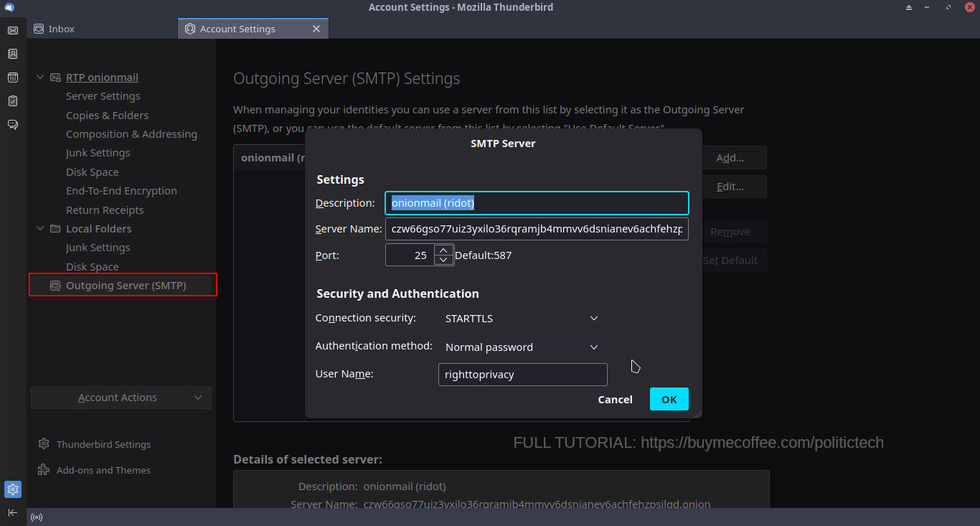
Task: Click OK in the SMTP Server dialog
Action: 669,399
